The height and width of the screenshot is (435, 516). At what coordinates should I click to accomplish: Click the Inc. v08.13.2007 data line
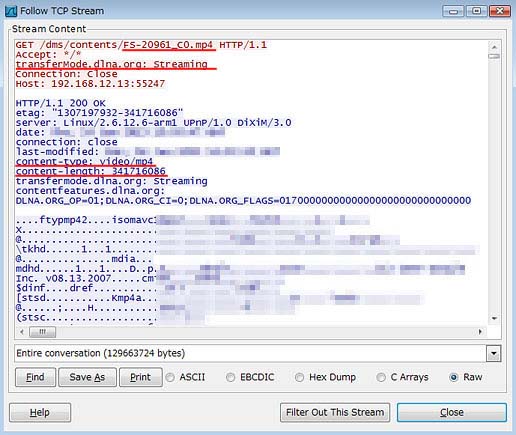[85, 278]
